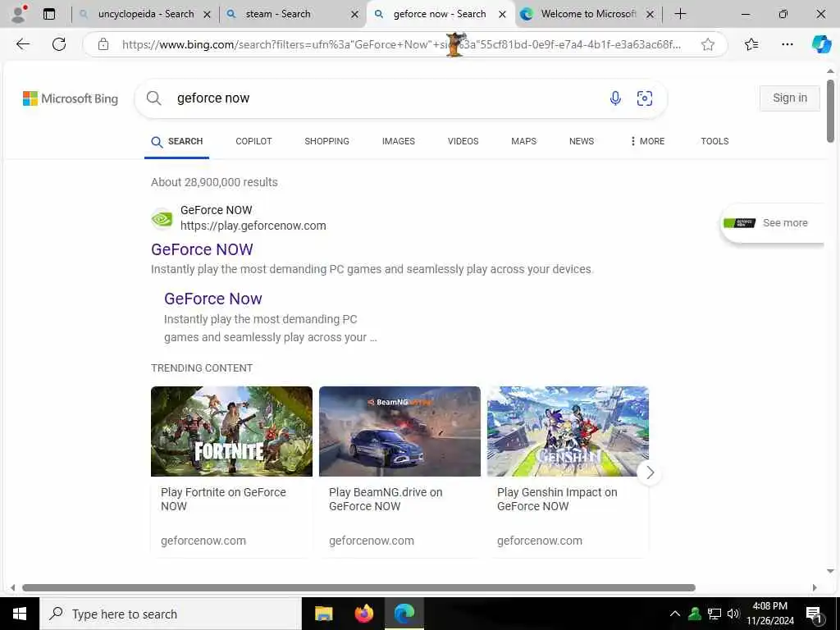Close the uncyclopeida Search tab
Viewport: 840px width, 630px height.
tap(207, 15)
